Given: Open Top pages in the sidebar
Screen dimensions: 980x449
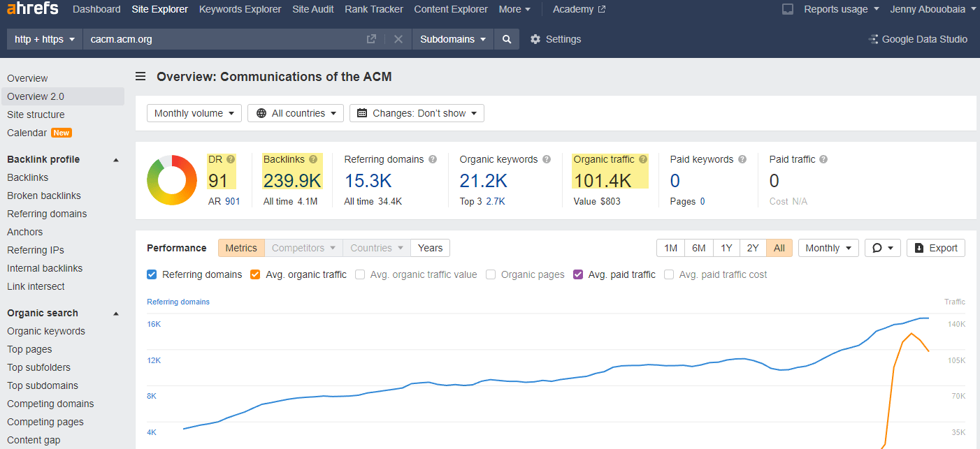Looking at the screenshot, I should (29, 349).
